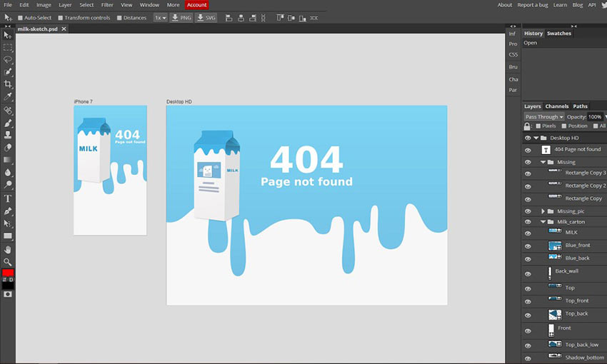
Task: Open Twitter via the bird icon
Action: 603,5
